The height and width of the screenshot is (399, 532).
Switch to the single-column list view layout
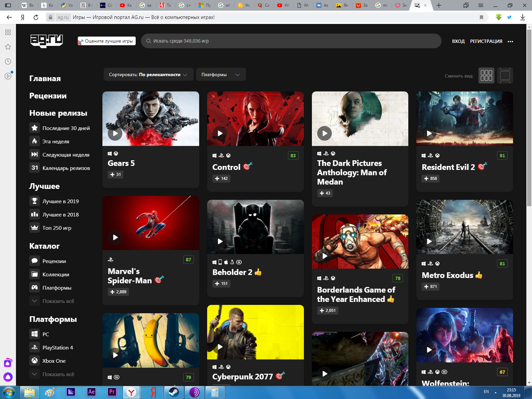coord(505,75)
